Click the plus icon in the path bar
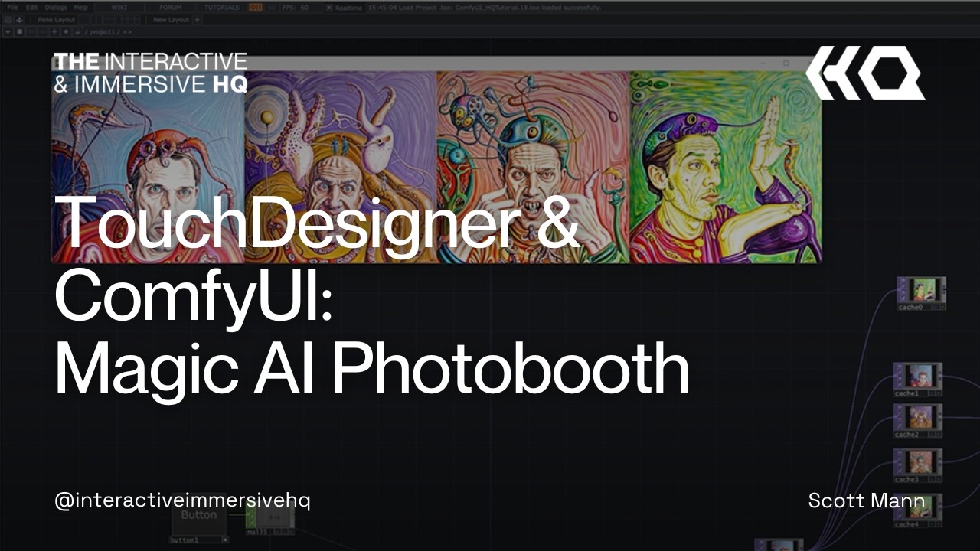This screenshot has height=551, width=980. (54, 32)
